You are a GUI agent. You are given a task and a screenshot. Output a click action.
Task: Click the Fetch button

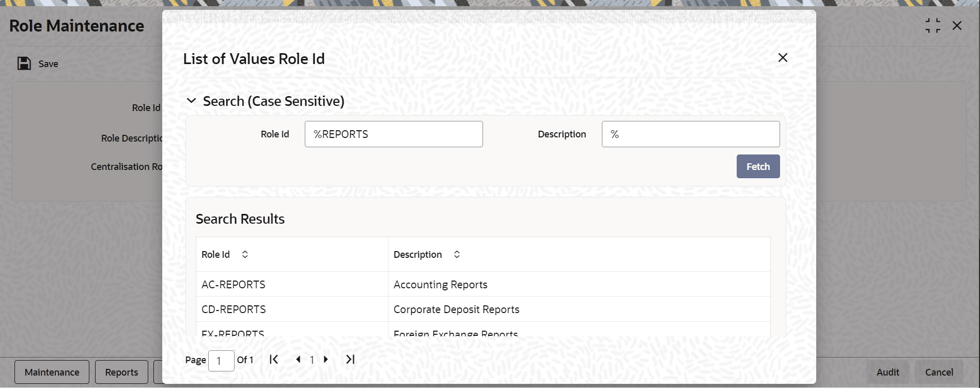coord(758,166)
